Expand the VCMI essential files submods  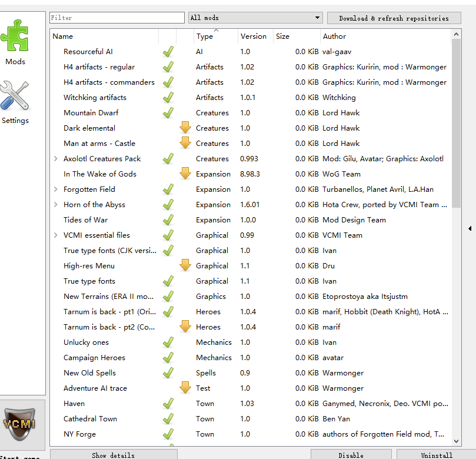55,235
